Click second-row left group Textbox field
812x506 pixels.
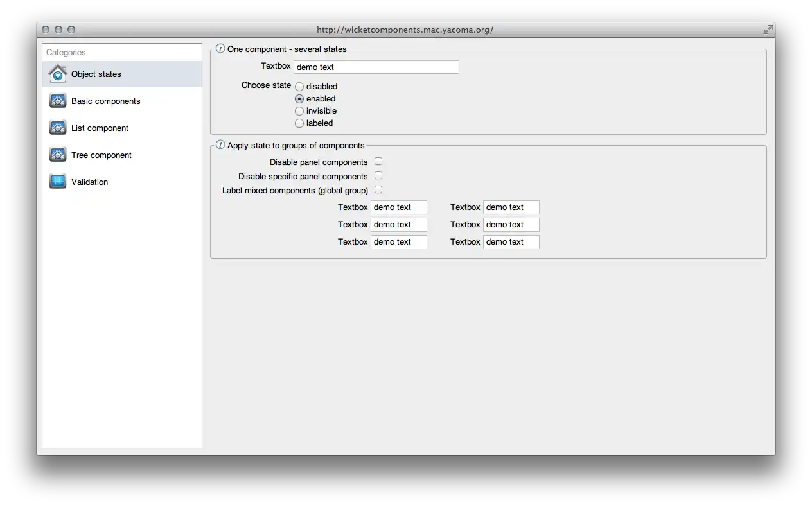pyautogui.click(x=399, y=225)
